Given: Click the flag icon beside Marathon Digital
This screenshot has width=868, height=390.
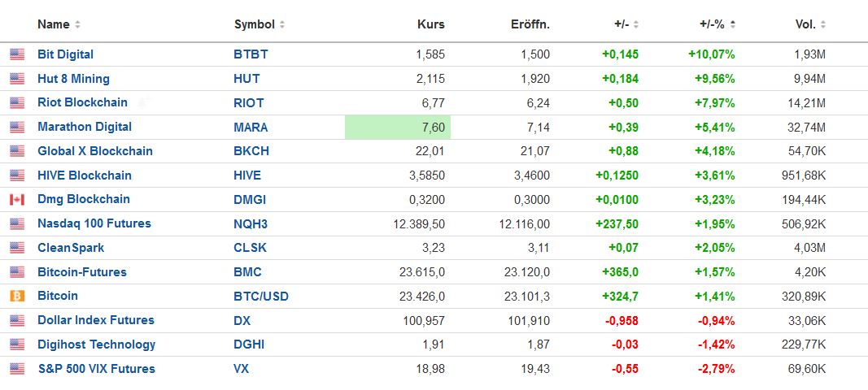Looking at the screenshot, I should tap(17, 127).
